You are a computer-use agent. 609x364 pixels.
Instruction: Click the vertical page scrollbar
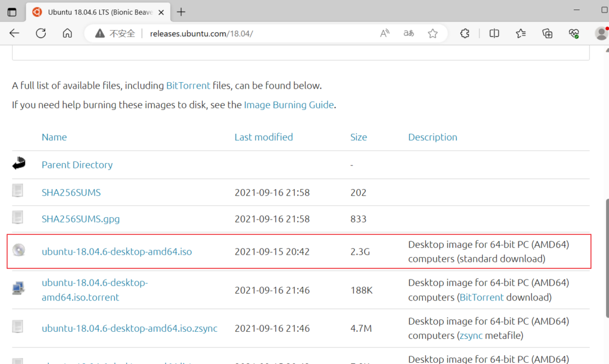pos(606,250)
